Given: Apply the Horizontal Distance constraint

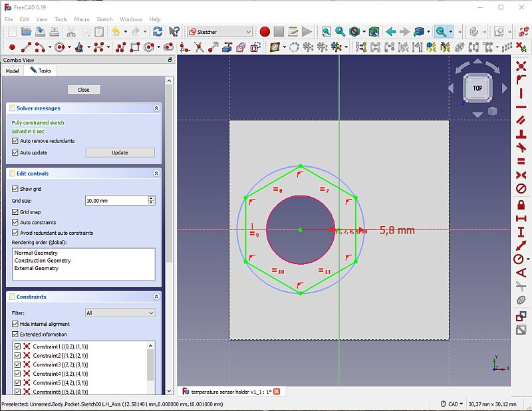Looking at the screenshot, I should tap(521, 218).
